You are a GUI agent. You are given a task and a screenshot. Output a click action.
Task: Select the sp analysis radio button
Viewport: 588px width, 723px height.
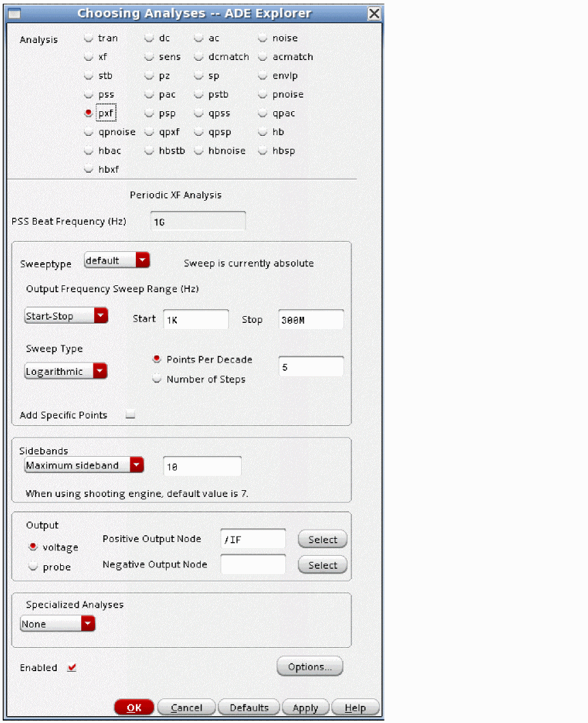point(199,76)
